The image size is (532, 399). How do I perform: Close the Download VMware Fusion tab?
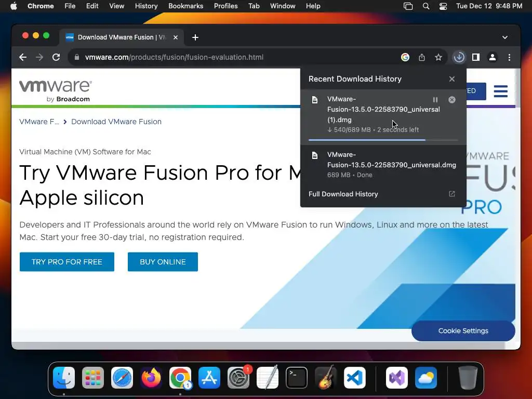tap(176, 37)
